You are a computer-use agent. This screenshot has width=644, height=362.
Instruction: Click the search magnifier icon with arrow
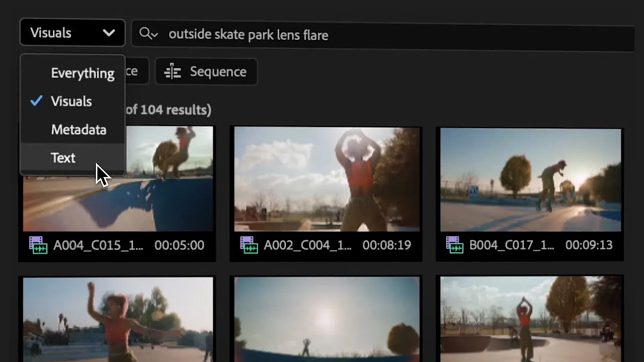pyautogui.click(x=148, y=34)
